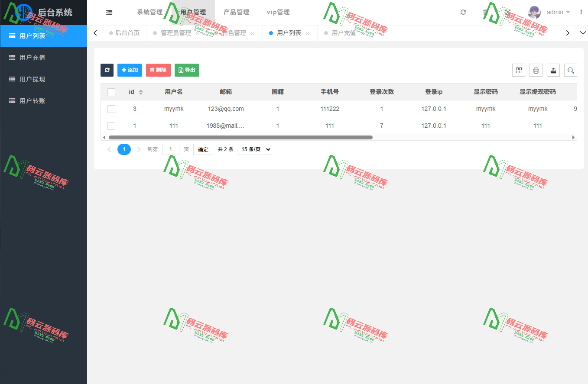Refresh the user list table
The height and width of the screenshot is (384, 588).
(107, 70)
